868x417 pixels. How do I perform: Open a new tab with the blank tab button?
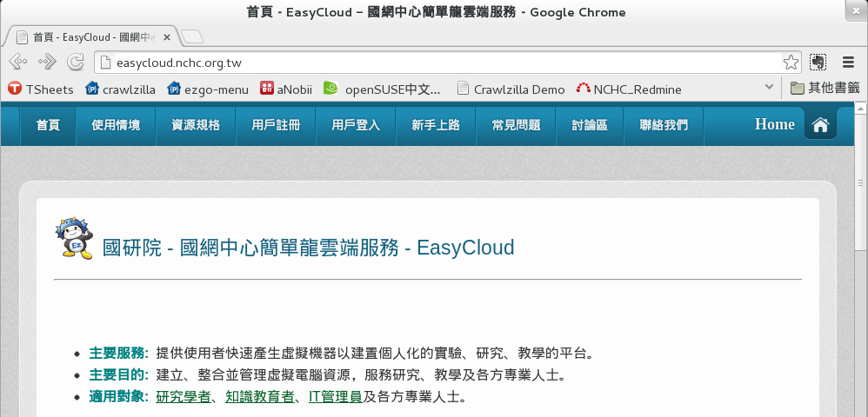click(192, 37)
